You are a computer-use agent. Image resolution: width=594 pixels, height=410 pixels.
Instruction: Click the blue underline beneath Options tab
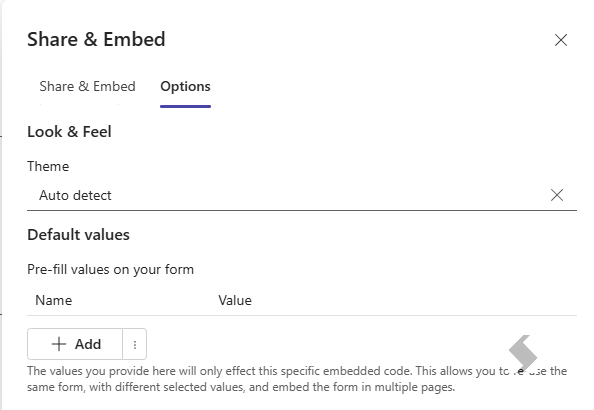tap(185, 106)
